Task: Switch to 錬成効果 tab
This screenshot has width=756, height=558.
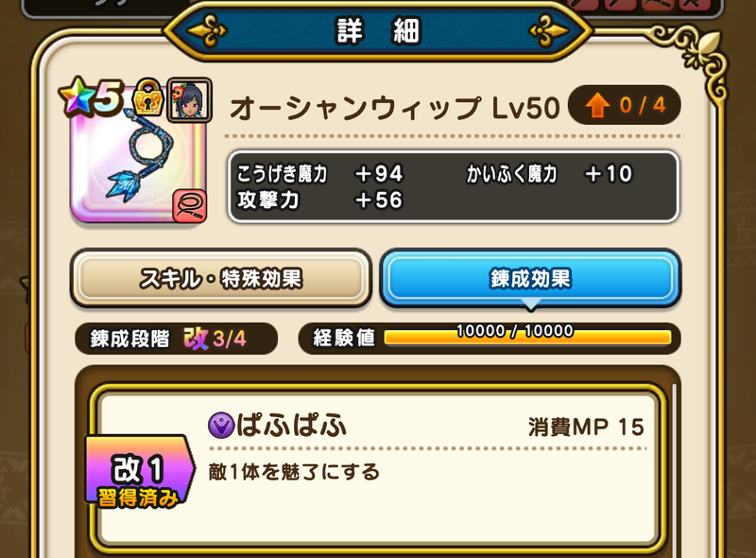Action: tap(530, 278)
